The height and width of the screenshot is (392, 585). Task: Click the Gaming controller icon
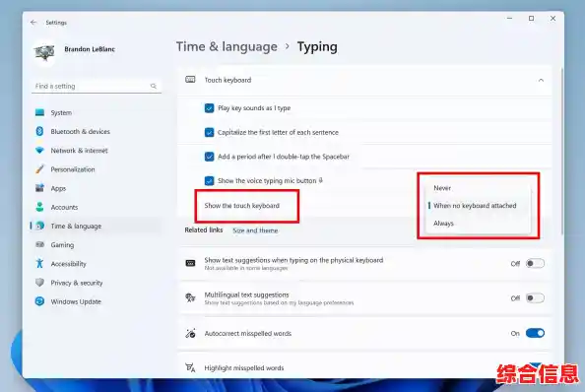[39, 244]
